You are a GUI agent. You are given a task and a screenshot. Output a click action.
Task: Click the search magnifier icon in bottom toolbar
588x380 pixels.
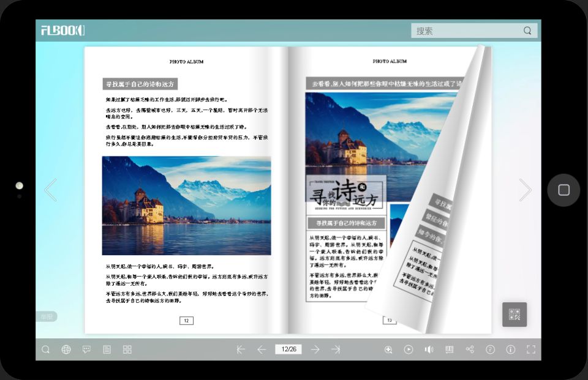[x=46, y=349]
